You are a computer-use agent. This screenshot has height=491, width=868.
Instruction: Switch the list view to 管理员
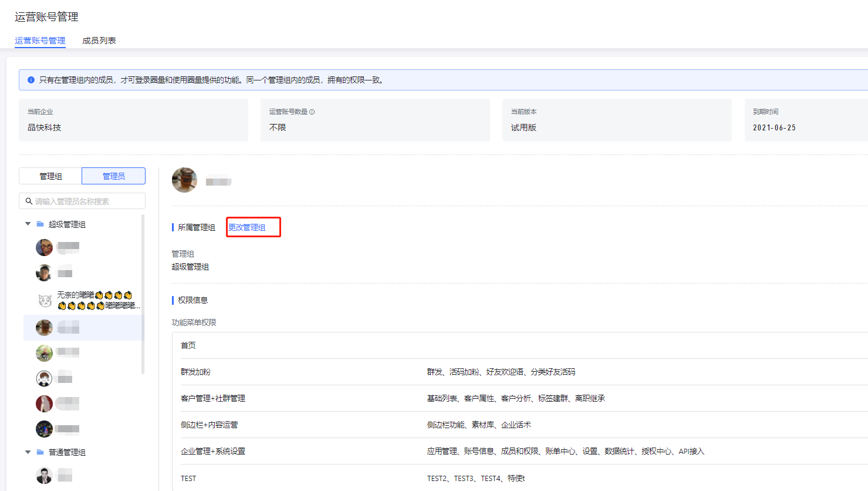pos(113,176)
